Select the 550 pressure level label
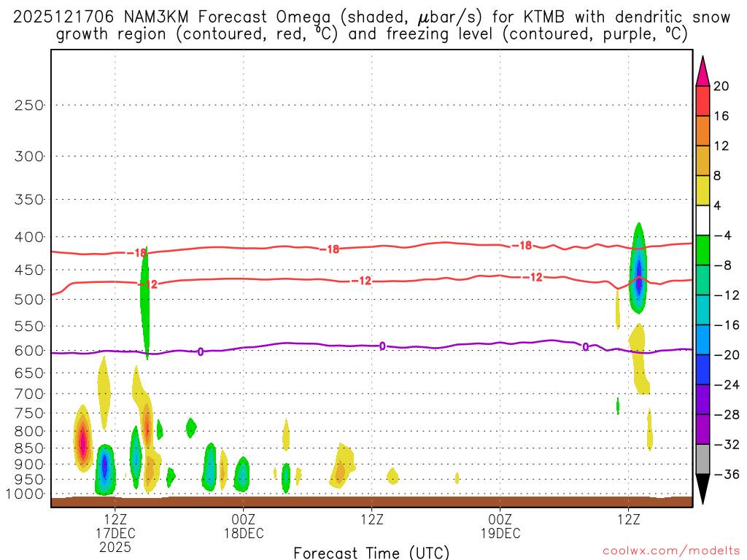This screenshot has width=747, height=560. [x=29, y=326]
